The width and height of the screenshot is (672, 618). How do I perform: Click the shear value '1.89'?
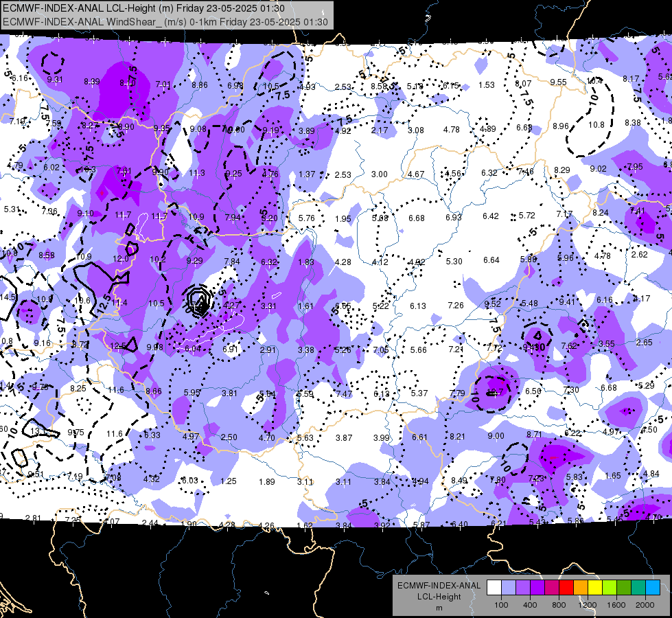tap(266, 481)
